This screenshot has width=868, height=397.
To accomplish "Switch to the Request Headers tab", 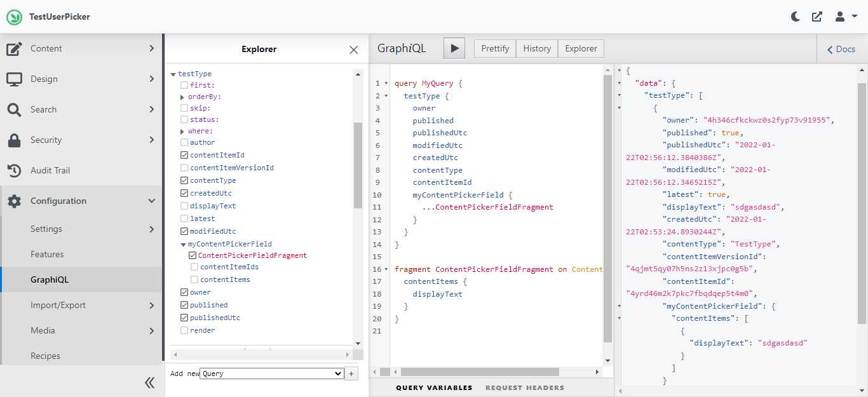I will click(525, 387).
